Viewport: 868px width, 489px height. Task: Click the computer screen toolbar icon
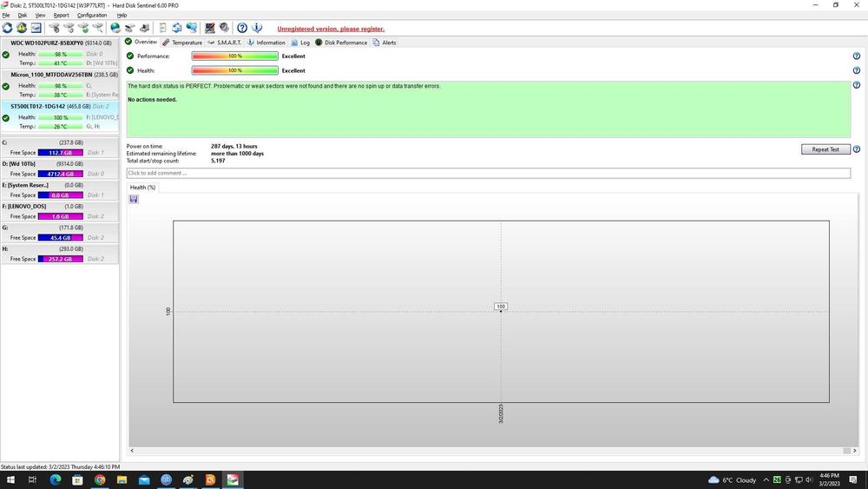point(210,28)
